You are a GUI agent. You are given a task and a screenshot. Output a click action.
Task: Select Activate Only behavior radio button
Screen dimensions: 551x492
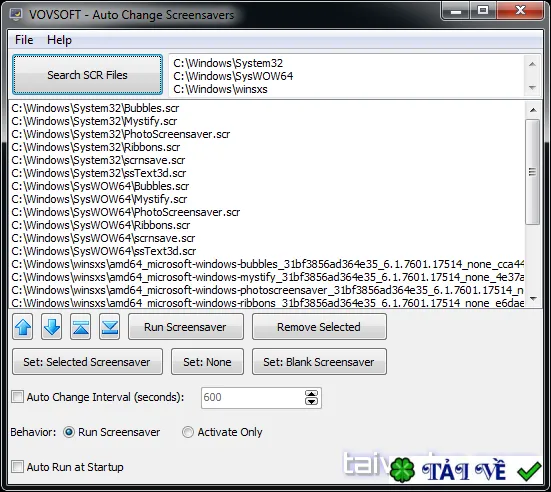pyautogui.click(x=188, y=432)
